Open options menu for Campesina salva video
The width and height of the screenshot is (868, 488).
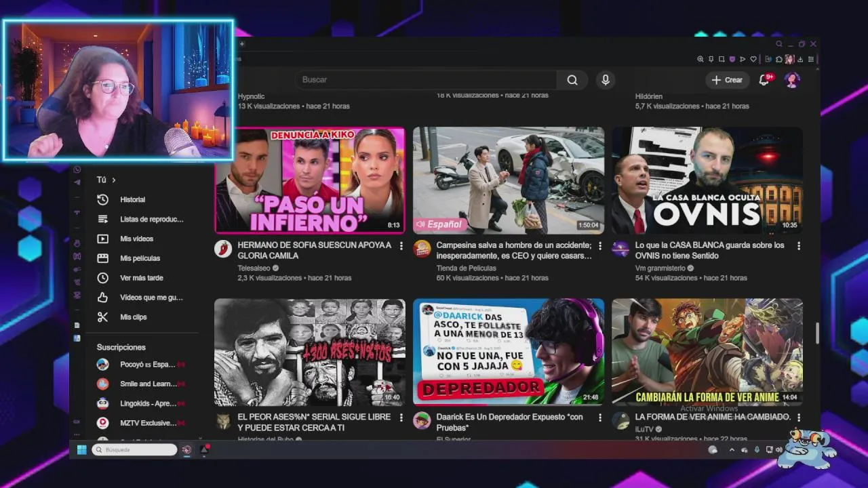pos(599,246)
